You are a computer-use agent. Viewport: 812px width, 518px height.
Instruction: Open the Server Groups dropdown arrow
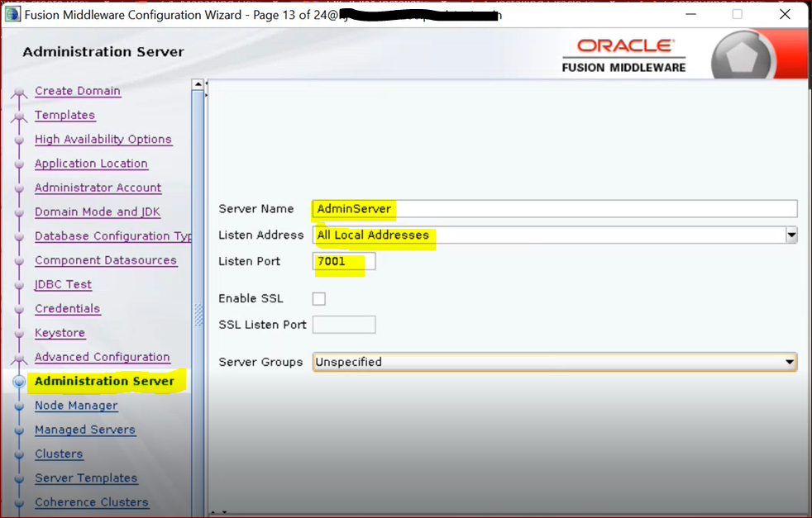coord(789,362)
